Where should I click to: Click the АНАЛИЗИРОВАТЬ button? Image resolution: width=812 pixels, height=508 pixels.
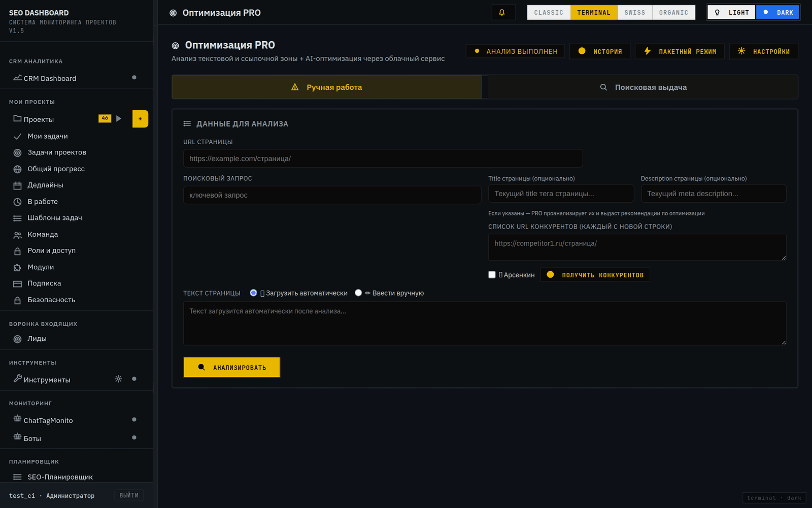231,367
